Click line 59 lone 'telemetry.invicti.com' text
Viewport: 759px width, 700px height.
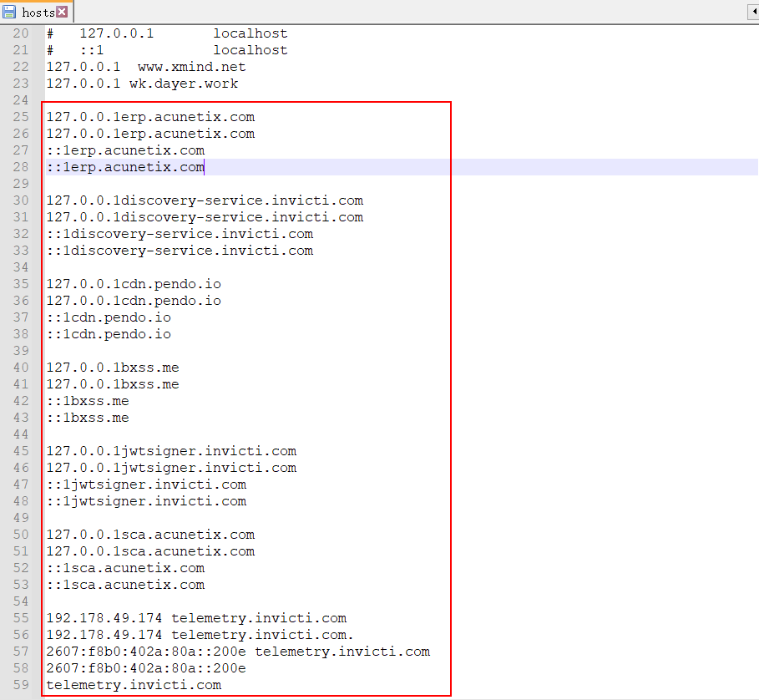(134, 685)
